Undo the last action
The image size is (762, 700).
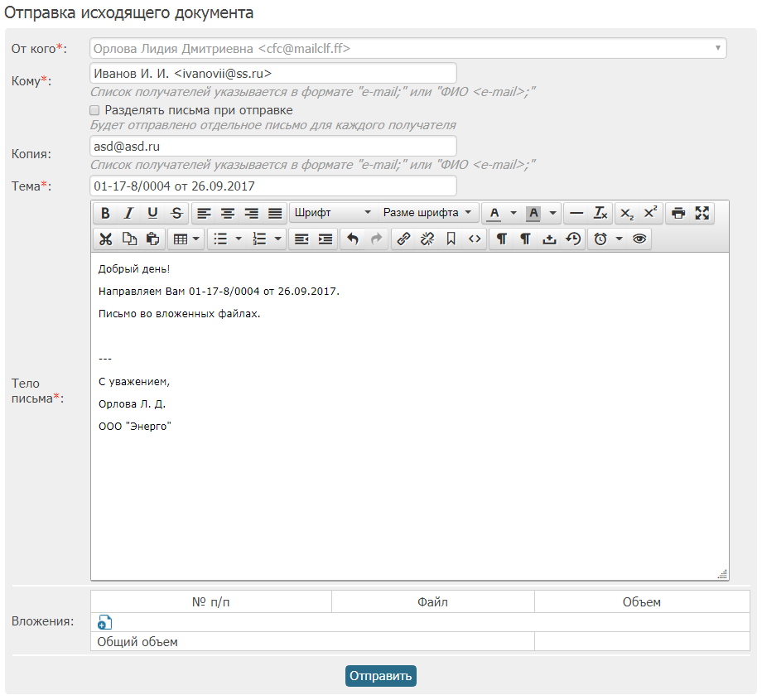[353, 239]
